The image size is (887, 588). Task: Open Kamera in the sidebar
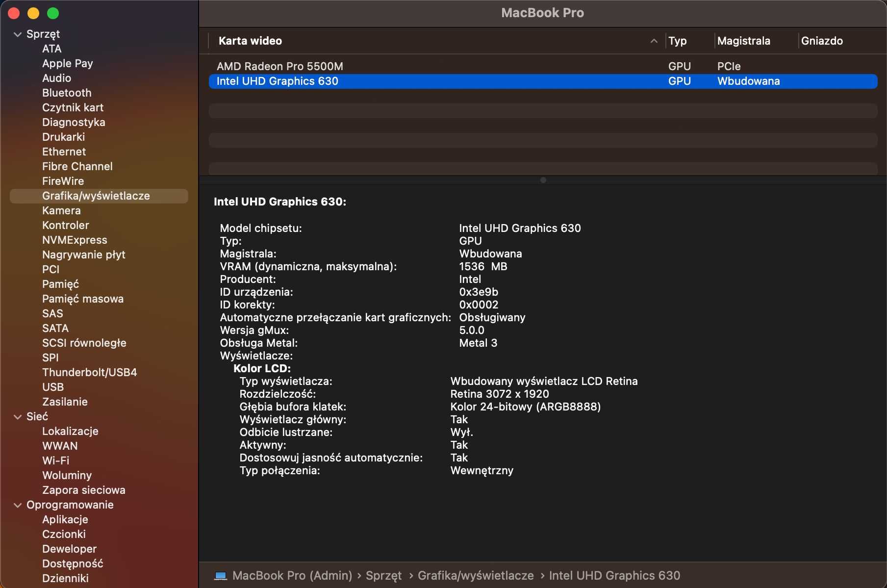click(x=61, y=211)
